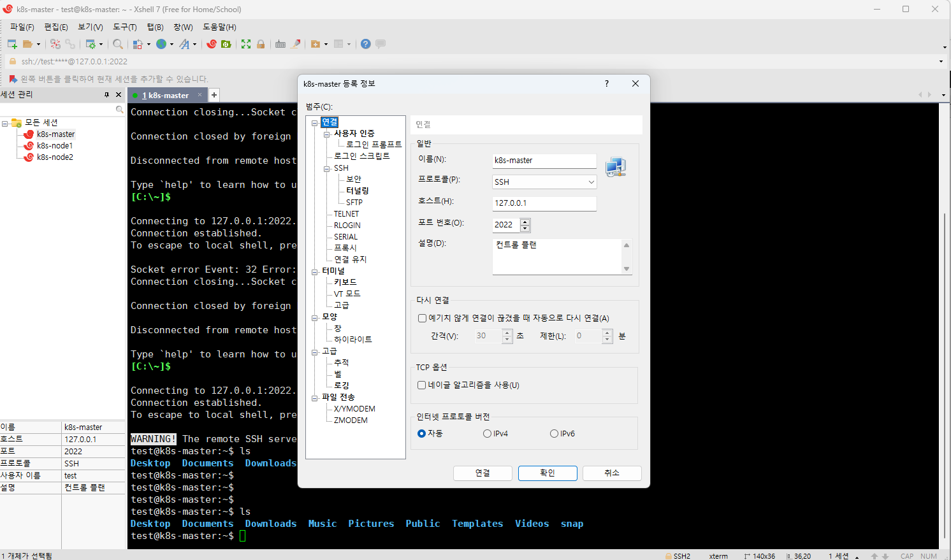Click the Disconnect toolbar icon
This screenshot has width=951, height=560.
tap(55, 44)
